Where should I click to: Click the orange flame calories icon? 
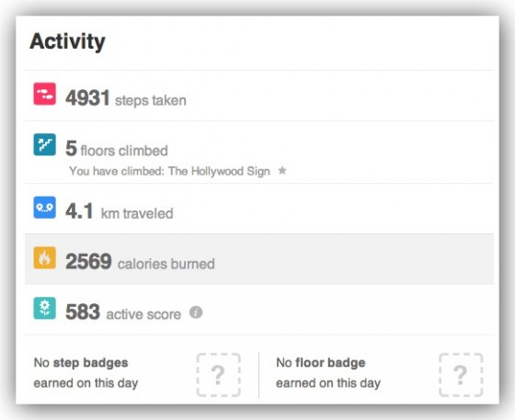(45, 258)
